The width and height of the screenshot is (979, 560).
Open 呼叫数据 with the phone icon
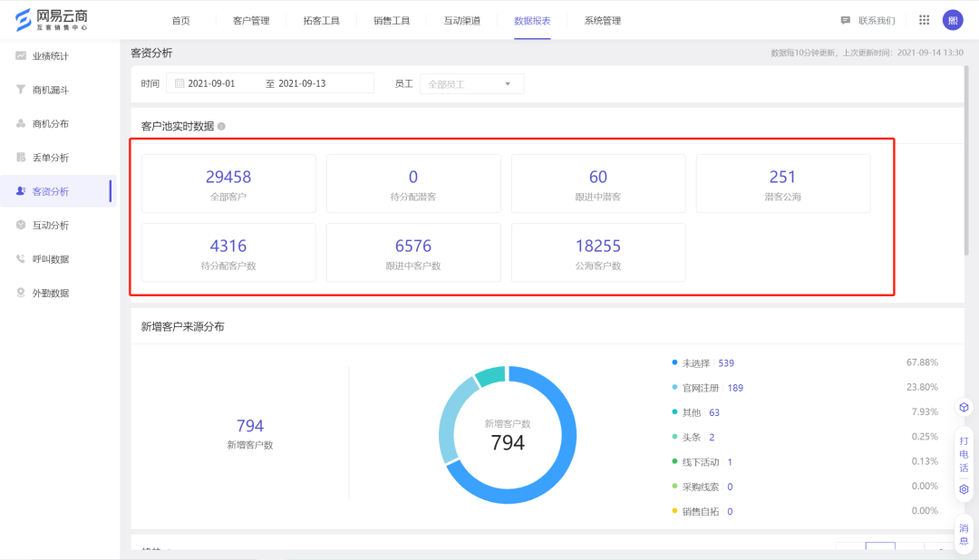(20, 258)
